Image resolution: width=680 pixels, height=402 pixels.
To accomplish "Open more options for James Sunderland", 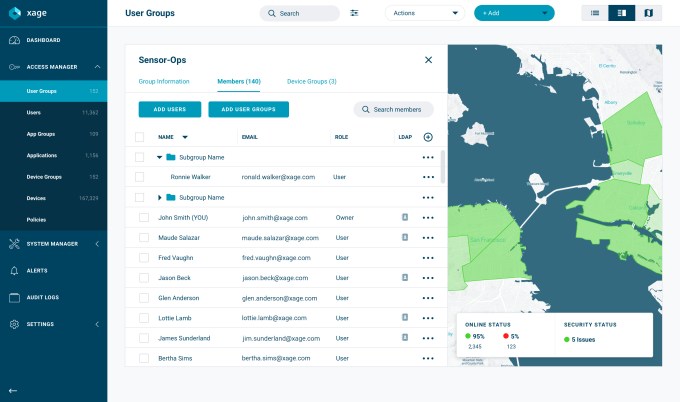I will pos(428,338).
